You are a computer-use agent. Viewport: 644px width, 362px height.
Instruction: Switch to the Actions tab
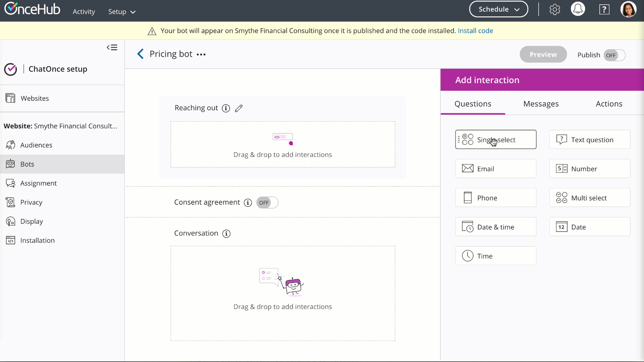[609, 104]
